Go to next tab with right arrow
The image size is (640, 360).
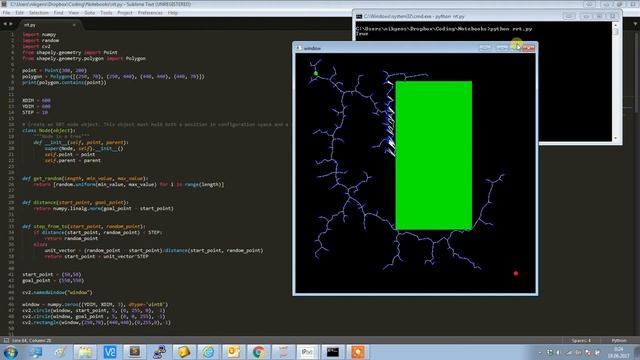click(11, 24)
